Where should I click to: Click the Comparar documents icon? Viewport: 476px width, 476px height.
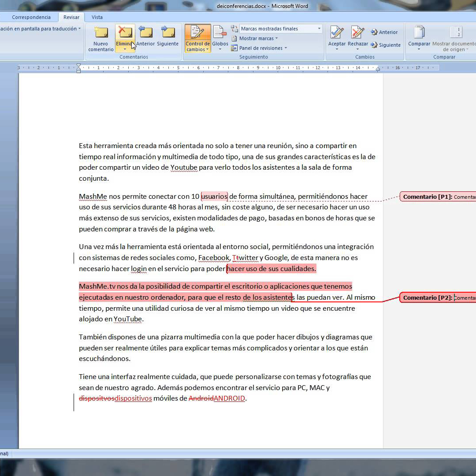(419, 32)
